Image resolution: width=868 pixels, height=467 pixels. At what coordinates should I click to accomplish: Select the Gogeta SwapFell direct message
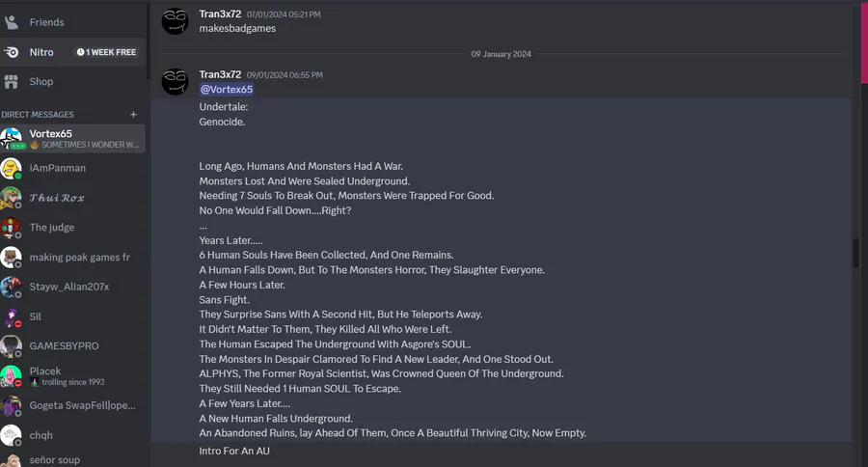82,405
